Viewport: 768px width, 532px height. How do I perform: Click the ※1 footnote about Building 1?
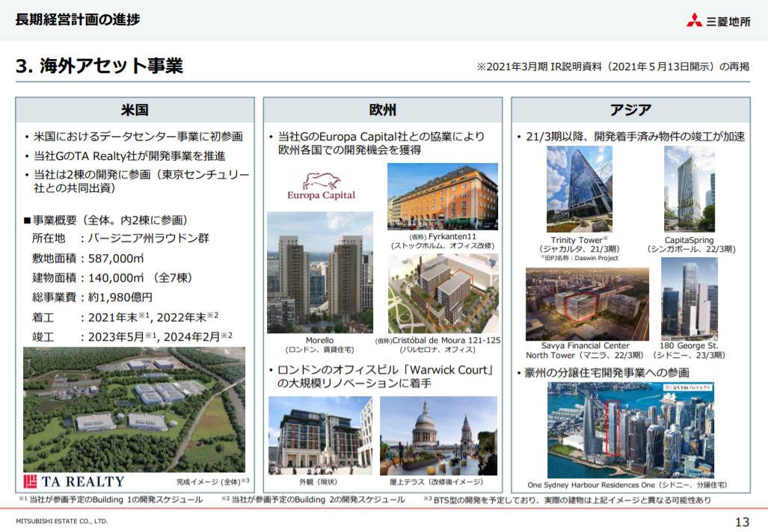tap(111, 500)
